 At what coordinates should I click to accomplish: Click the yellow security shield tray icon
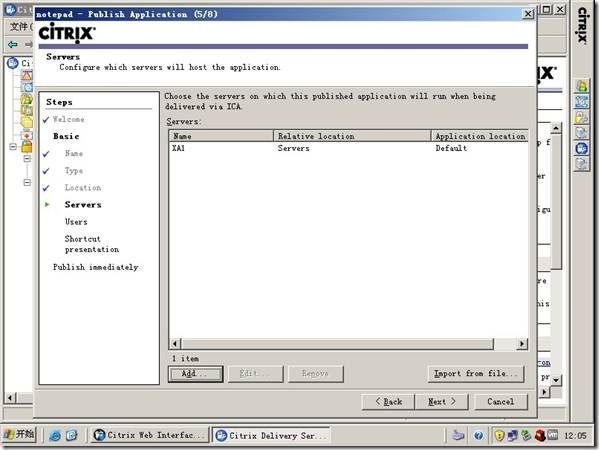pos(499,435)
